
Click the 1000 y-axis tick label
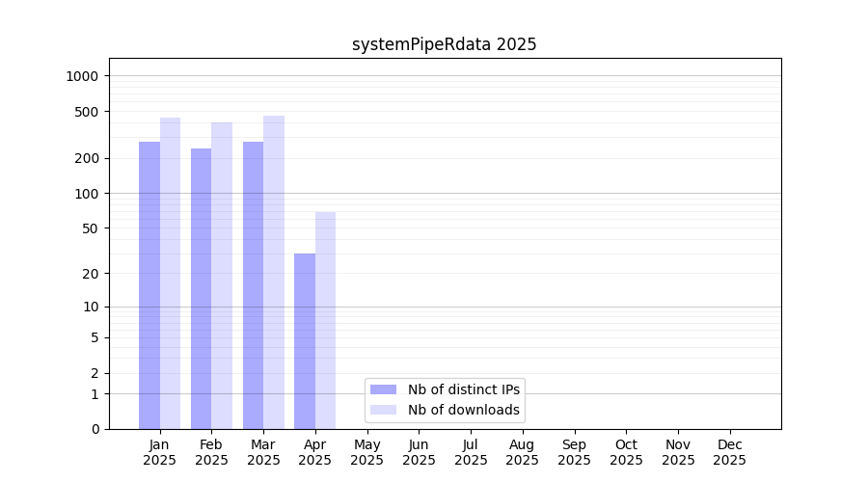(x=84, y=76)
